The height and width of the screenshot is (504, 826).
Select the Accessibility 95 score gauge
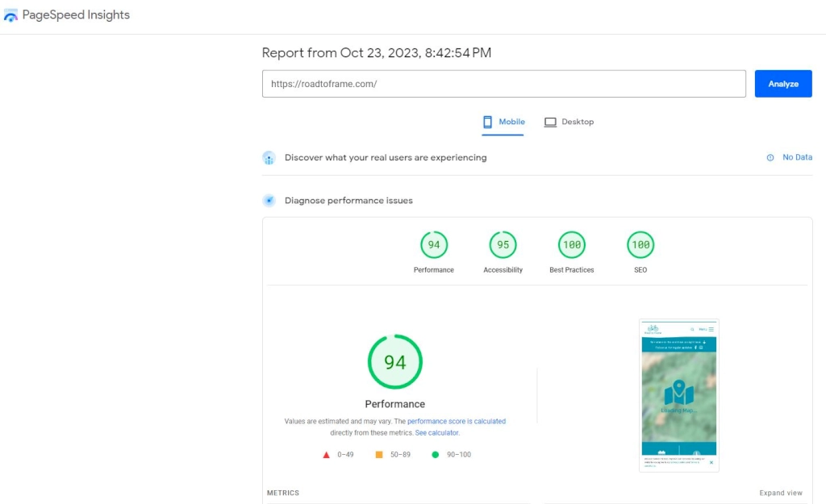point(503,245)
